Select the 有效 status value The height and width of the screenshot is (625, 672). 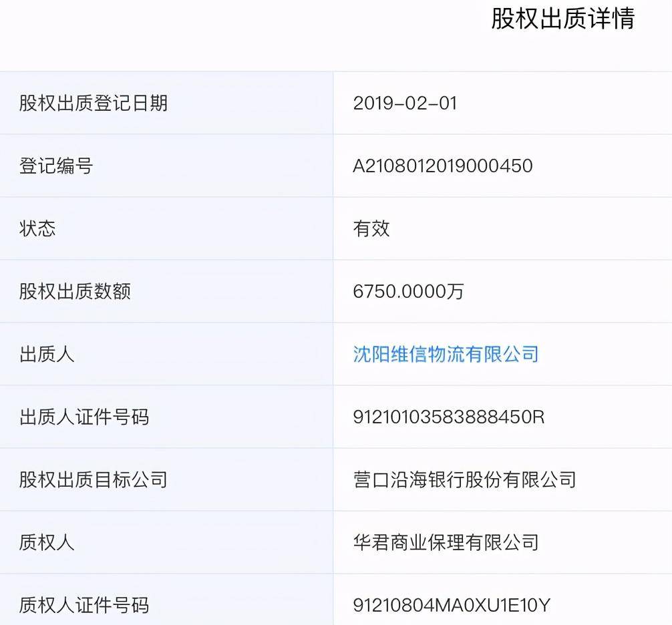point(370,229)
